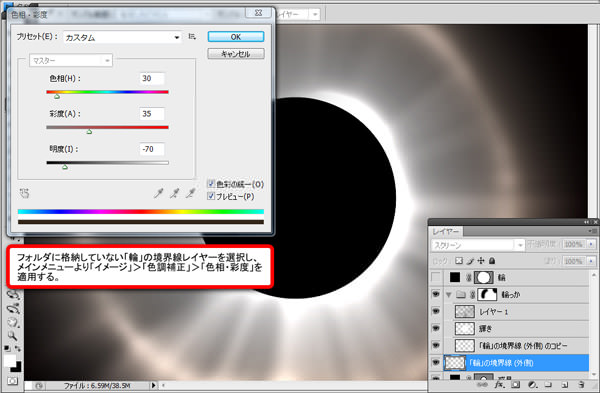Click the キャンセル button
This screenshot has height=393, width=600.
tap(236, 54)
